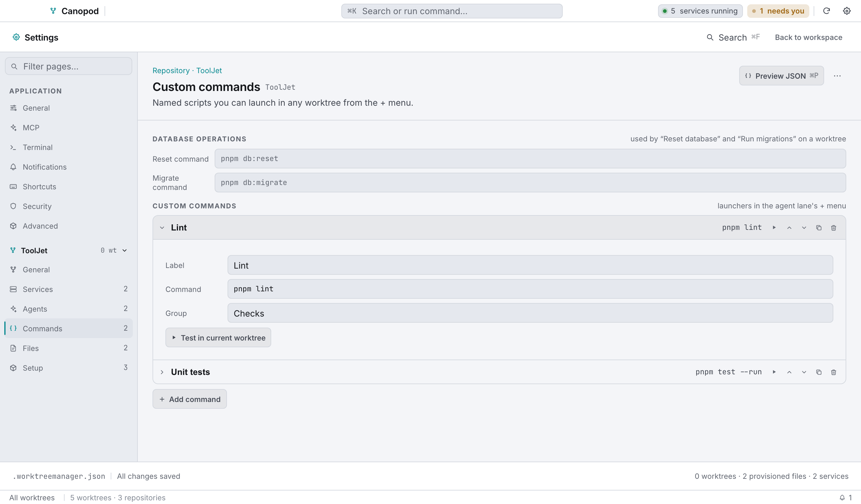Open the ToolJet Services page
The width and height of the screenshot is (861, 504).
(68, 289)
